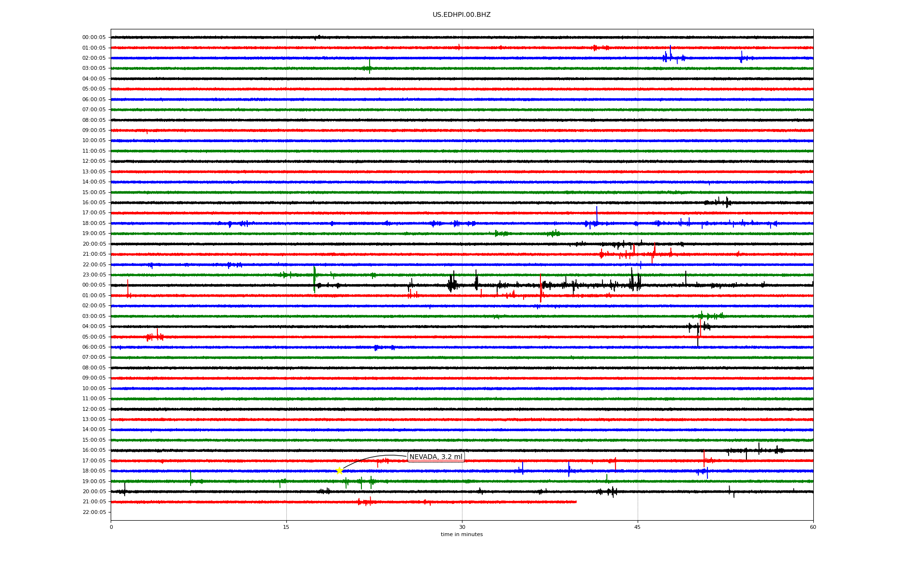Viewport: 924px width, 578px height.
Task: Click the first 00:00:05 trace label
Action: (94, 38)
